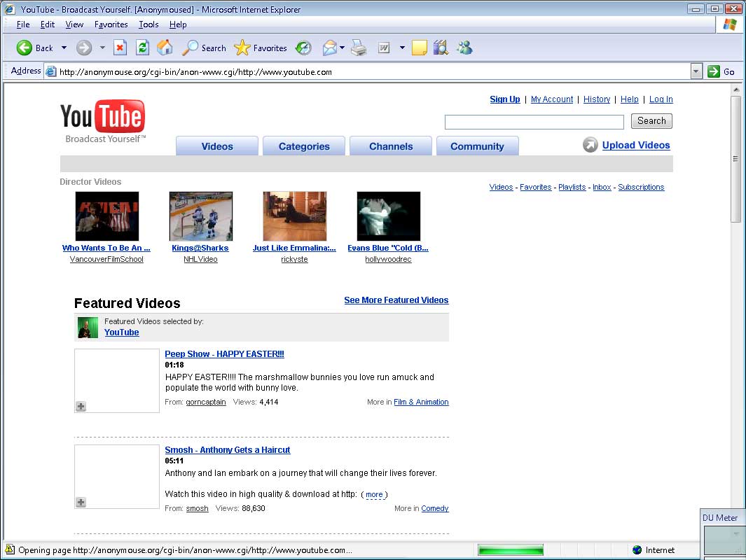
Task: Click the green Go arrow button
Action: [713, 72]
